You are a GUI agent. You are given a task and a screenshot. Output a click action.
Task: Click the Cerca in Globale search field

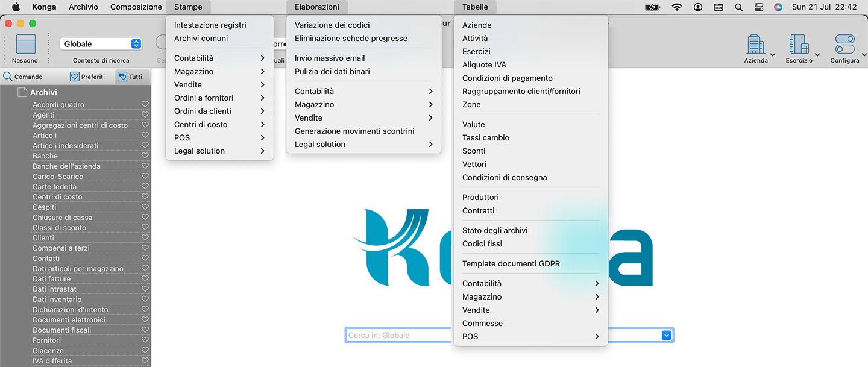point(398,336)
